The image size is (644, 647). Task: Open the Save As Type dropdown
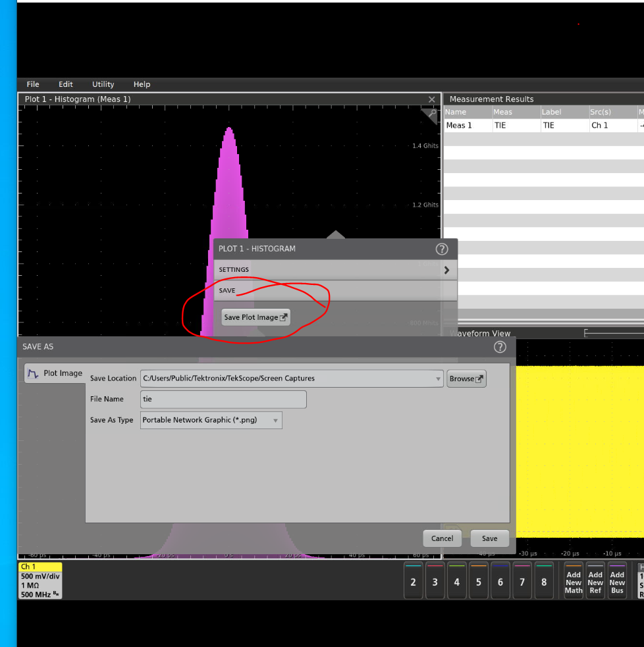pos(211,420)
